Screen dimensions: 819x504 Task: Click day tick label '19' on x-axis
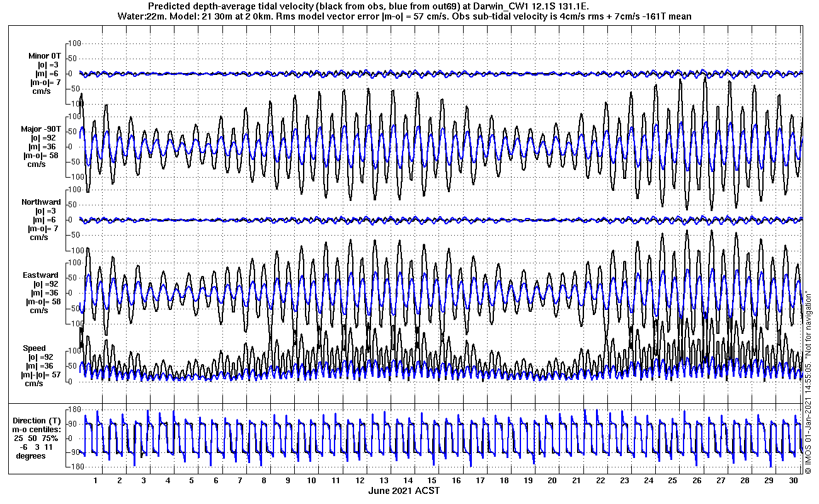529,481
